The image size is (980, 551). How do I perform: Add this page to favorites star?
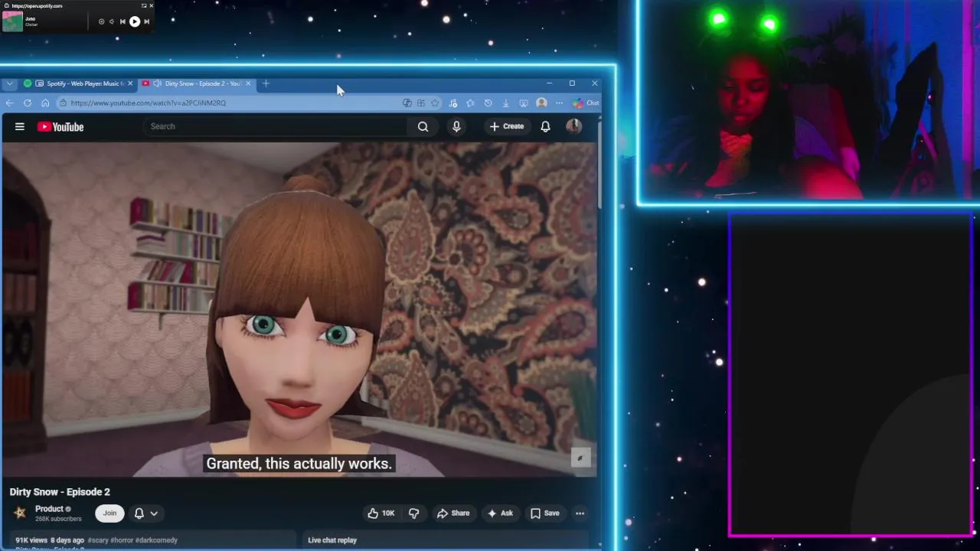click(435, 103)
